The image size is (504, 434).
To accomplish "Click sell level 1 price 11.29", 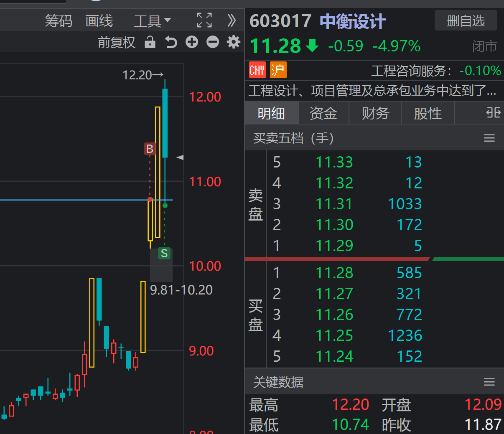I will [334, 246].
